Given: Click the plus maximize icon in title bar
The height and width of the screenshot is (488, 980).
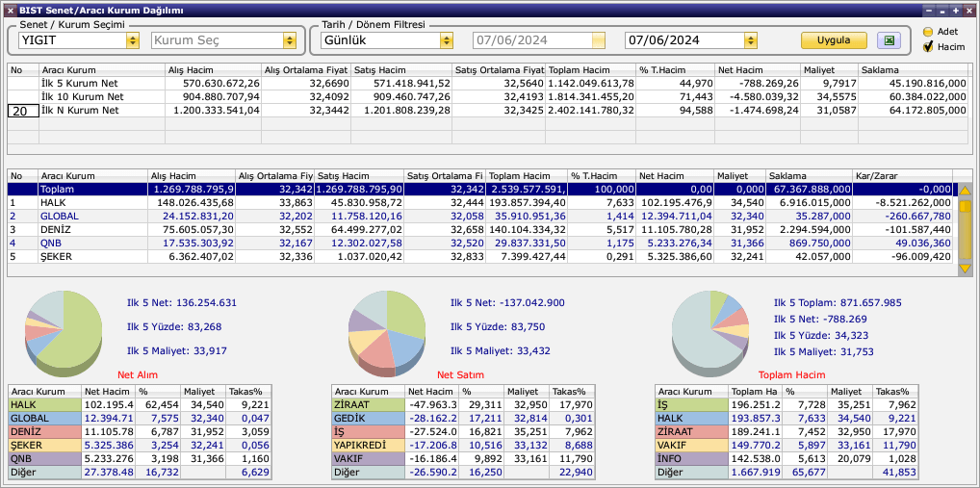Looking at the screenshot, I should click(x=956, y=12).
